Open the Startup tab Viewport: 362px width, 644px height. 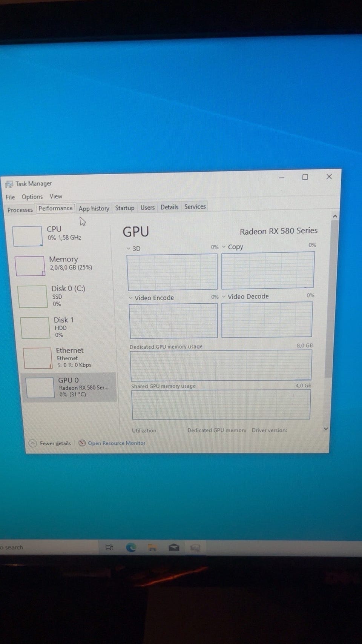125,208
